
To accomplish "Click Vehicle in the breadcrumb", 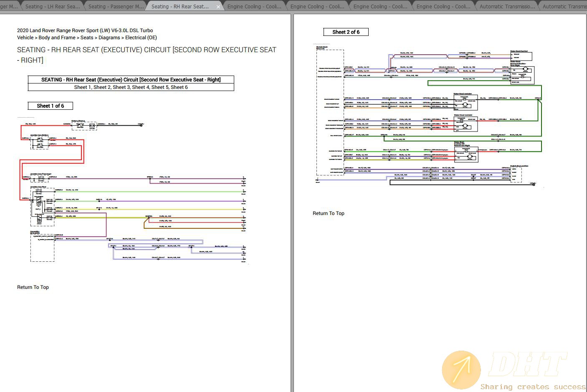I will pyautogui.click(x=25, y=38).
